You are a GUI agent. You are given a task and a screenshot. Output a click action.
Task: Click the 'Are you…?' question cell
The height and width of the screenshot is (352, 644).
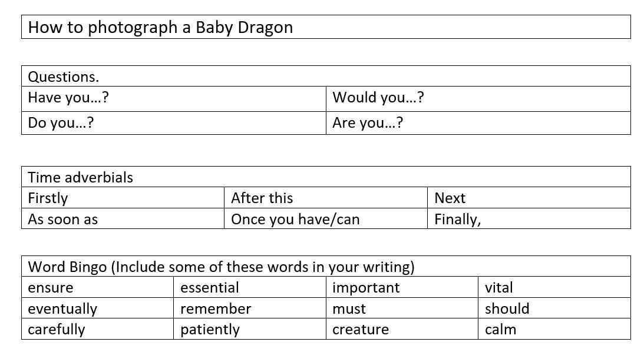coord(368,123)
